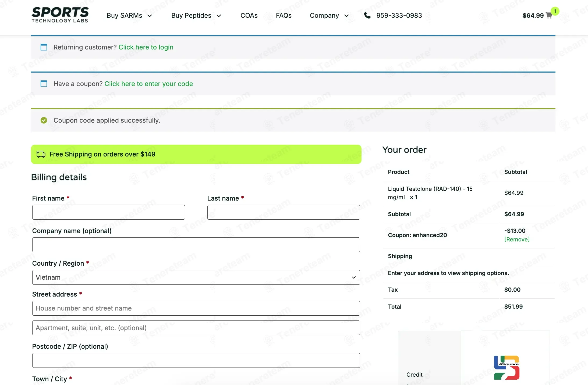
Task: Expand the Company menu
Action: click(329, 16)
